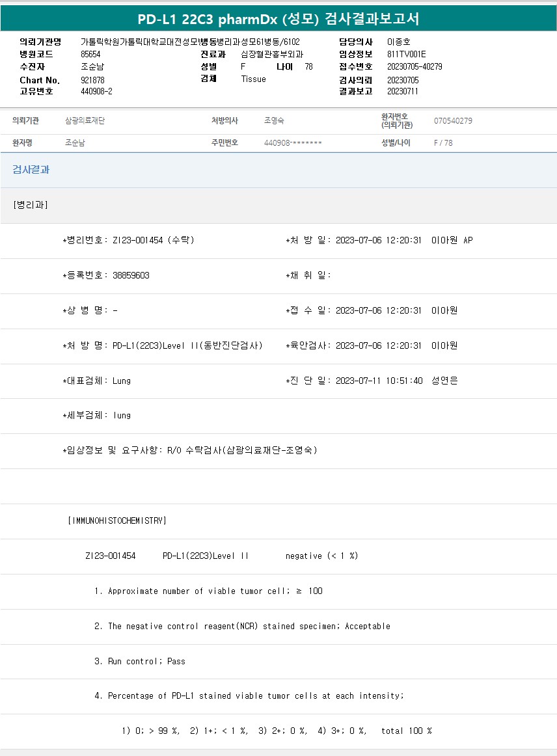Click the Chart No. 921878 value
Screen dimensions: 557x756
[x=92, y=80]
